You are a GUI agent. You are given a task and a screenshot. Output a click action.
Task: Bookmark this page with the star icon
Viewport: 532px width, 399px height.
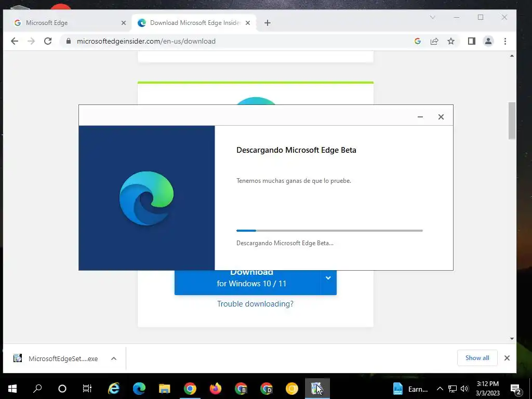pos(451,41)
